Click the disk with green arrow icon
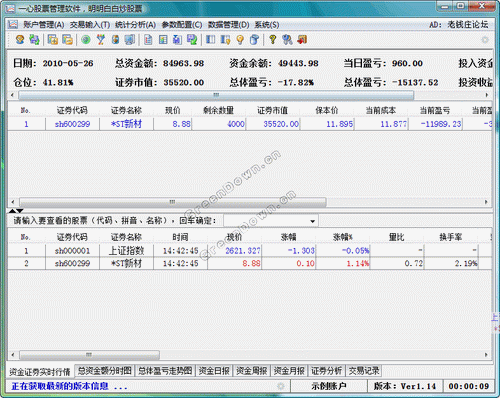Screen dimensions: 500x398 (x=192, y=40)
